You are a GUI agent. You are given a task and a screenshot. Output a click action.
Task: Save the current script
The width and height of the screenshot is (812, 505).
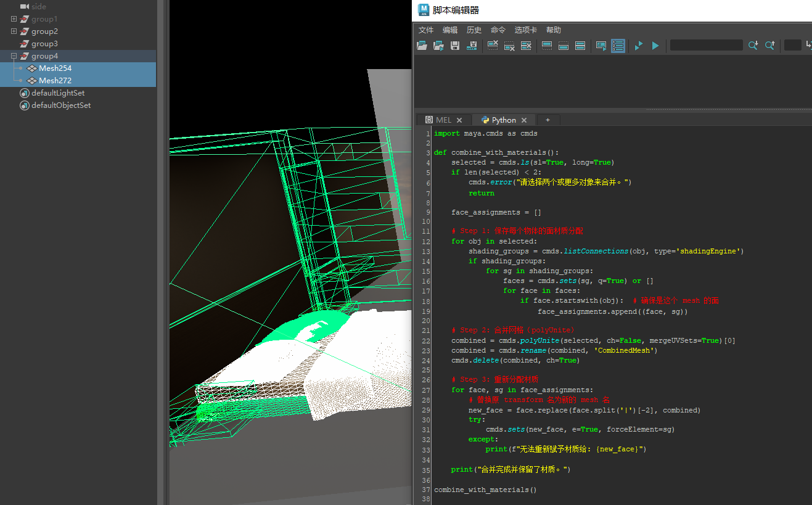point(454,45)
